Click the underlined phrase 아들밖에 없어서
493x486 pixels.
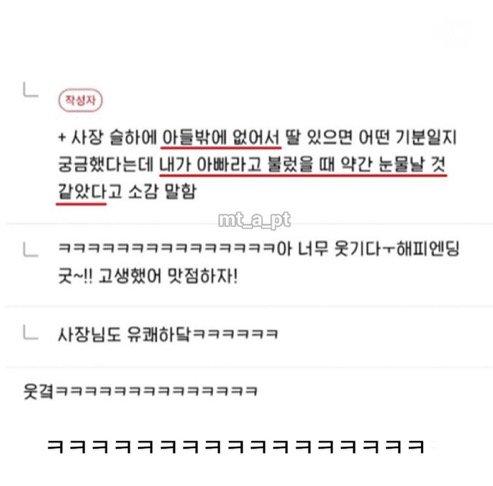221,137
